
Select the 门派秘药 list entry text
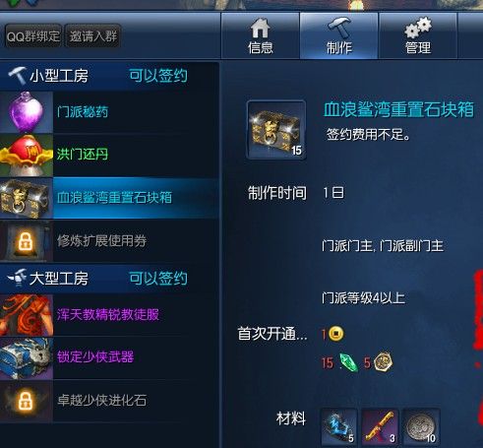pos(83,112)
